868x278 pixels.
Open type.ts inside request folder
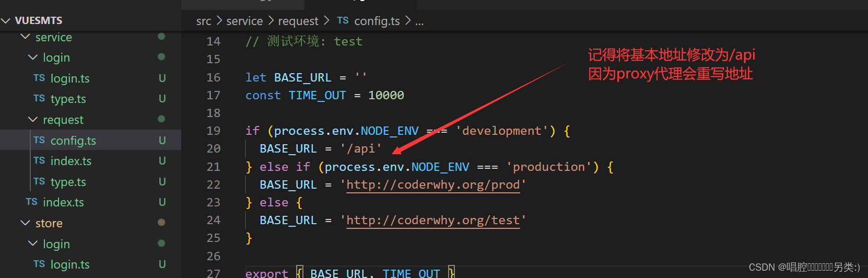click(68, 182)
